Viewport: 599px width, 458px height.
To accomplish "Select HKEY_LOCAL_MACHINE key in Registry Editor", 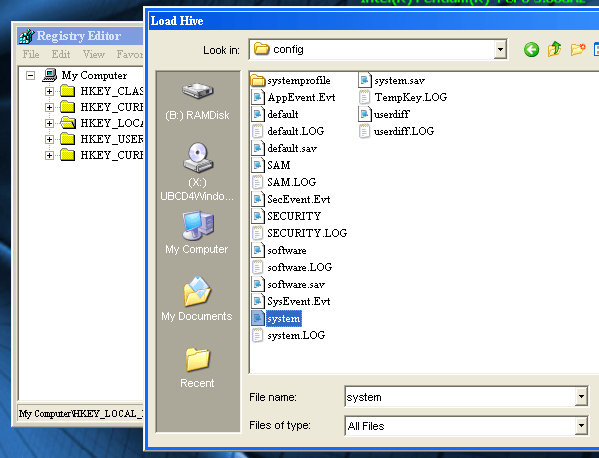I will (112, 123).
